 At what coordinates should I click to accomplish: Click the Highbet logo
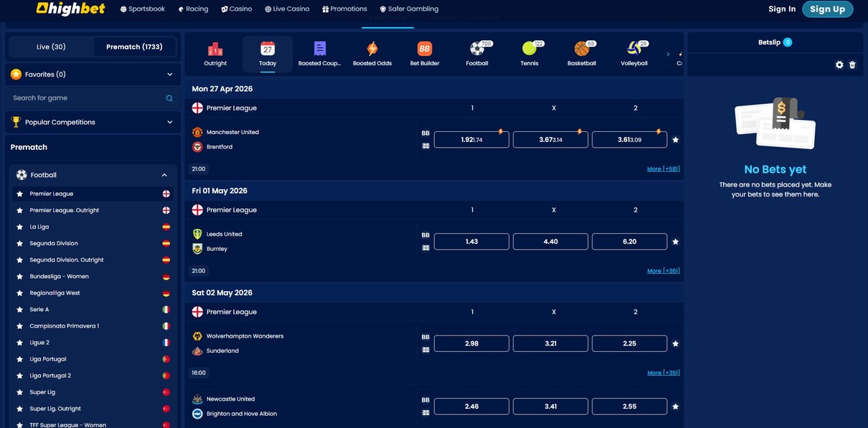click(71, 9)
